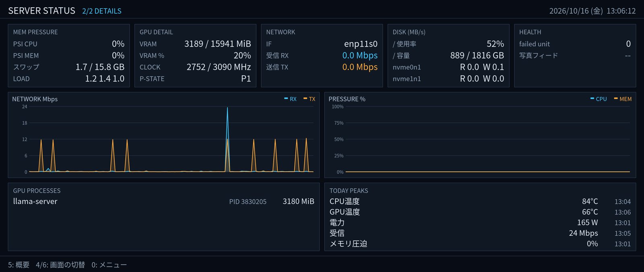Click the PRESSURE % chart title
Screen dimensions: 644x272
tap(347, 99)
